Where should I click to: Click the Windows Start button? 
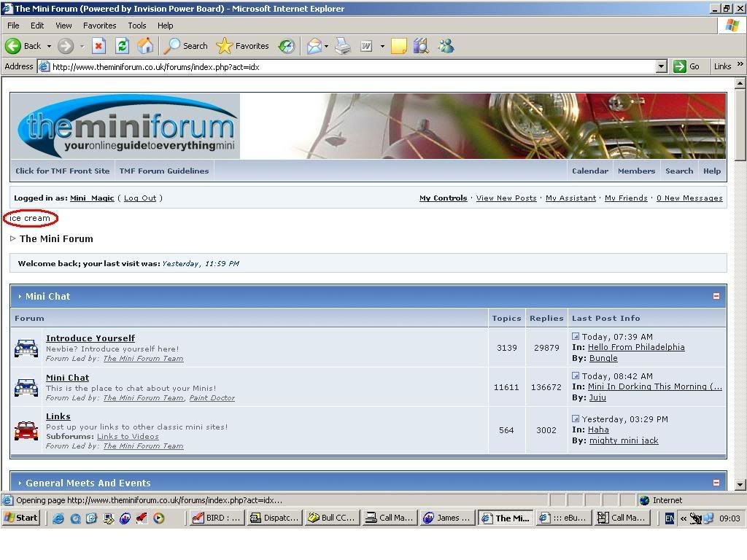tap(21, 518)
